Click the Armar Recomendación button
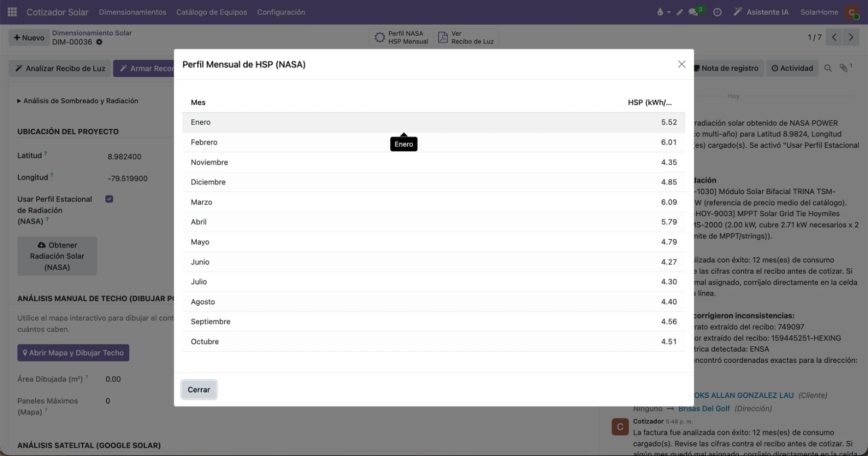The image size is (868, 456). [x=144, y=68]
